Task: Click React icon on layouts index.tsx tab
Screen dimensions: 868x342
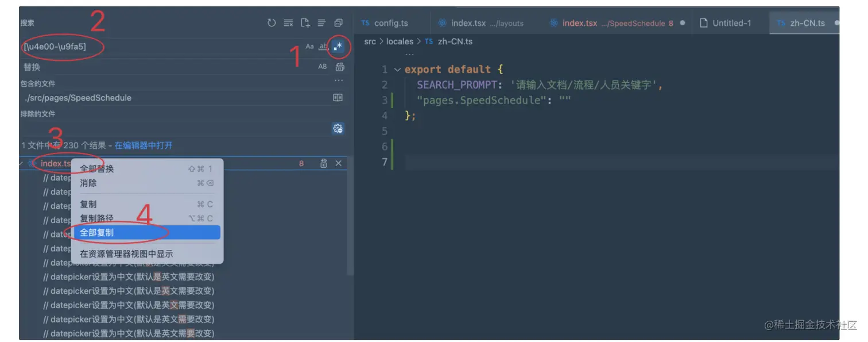Action: [x=442, y=23]
